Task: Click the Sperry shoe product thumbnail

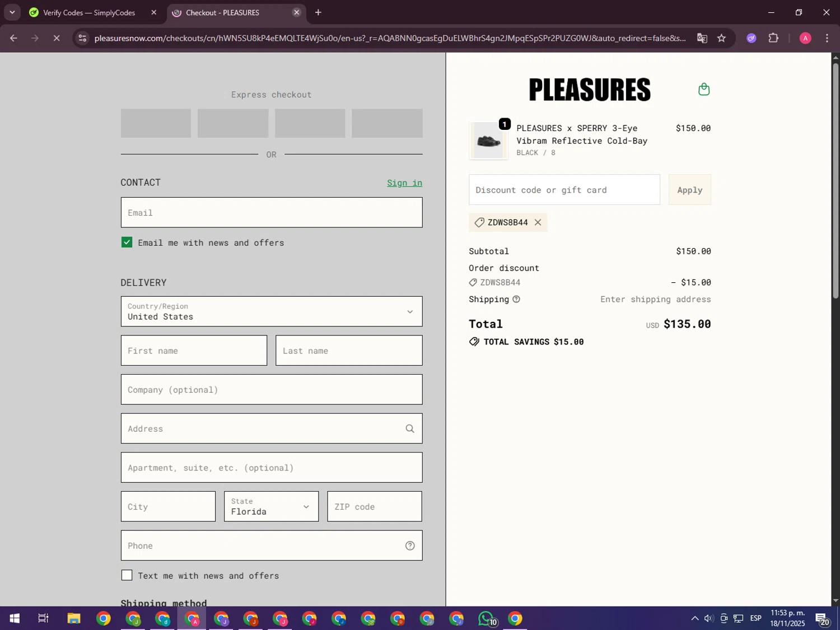Action: (x=488, y=141)
